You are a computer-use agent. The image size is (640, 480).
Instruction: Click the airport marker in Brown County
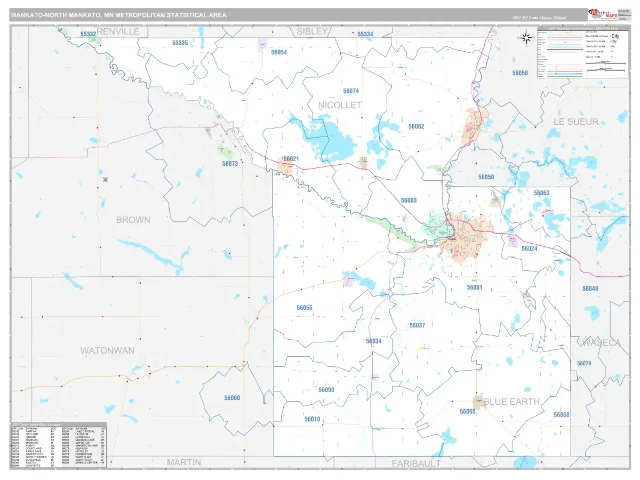tap(105, 180)
